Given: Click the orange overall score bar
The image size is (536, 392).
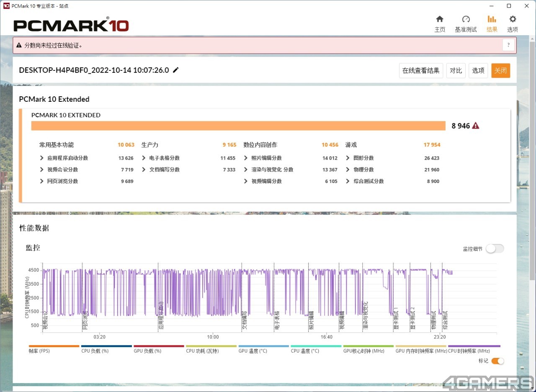Looking at the screenshot, I should pos(238,126).
